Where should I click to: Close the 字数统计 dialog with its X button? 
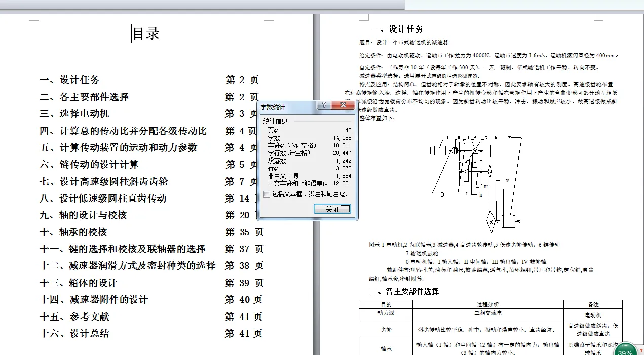coord(344,105)
